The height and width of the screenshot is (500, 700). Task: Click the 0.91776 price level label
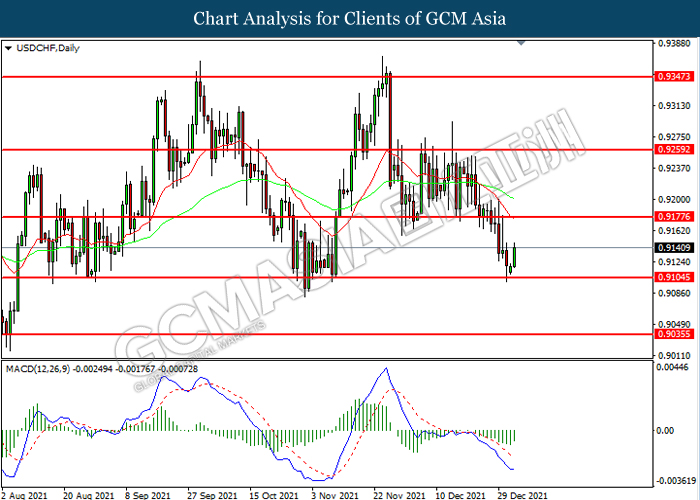coord(675,217)
